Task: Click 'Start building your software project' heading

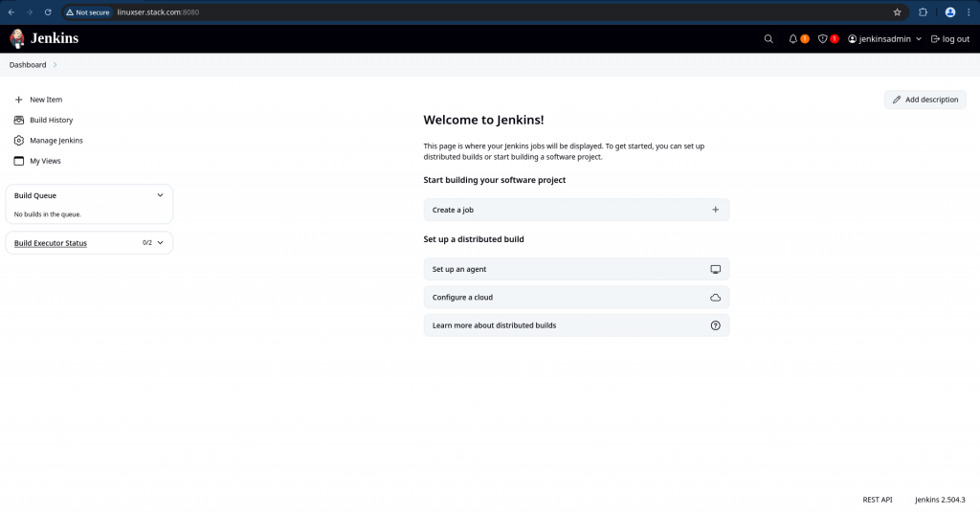Action: coord(495,180)
